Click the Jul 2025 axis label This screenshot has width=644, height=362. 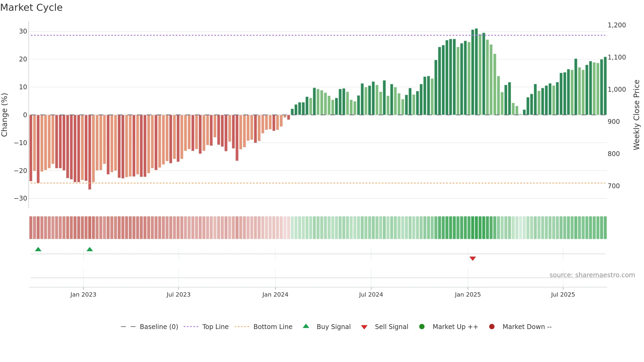[563, 295]
